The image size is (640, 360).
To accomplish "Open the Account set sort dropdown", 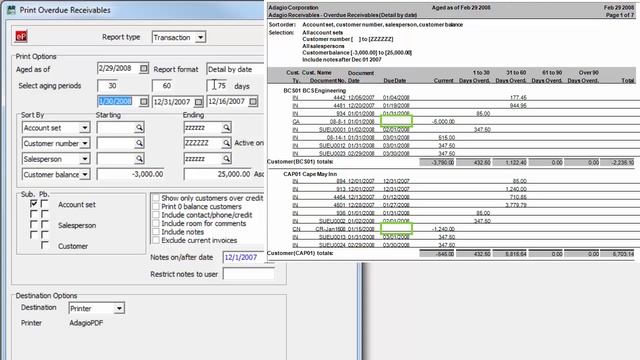I will point(84,128).
